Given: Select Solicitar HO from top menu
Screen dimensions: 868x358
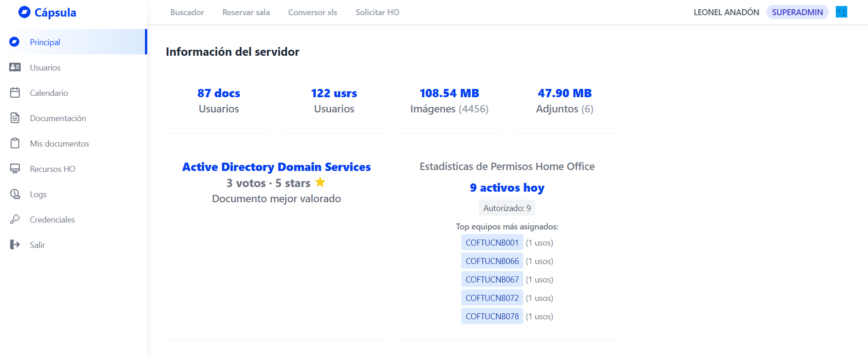Looking at the screenshot, I should pyautogui.click(x=377, y=12).
